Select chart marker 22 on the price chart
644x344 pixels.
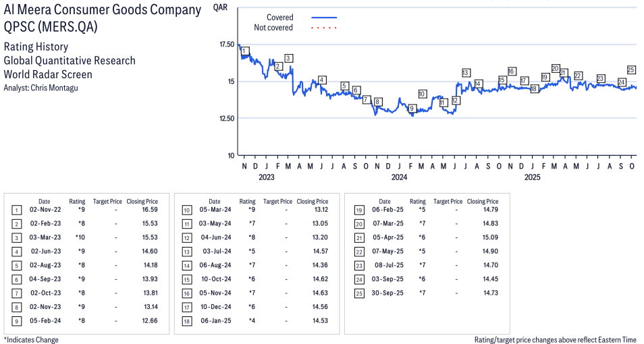(x=578, y=76)
